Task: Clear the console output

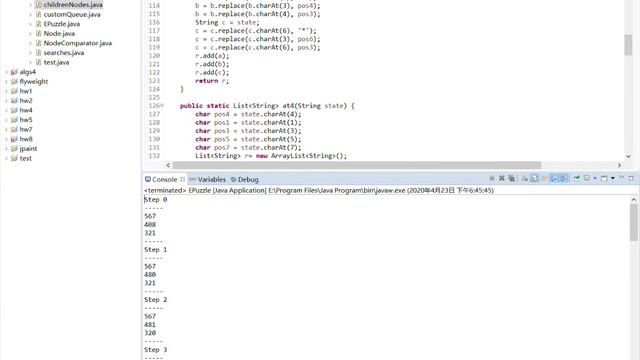Action: (524, 178)
